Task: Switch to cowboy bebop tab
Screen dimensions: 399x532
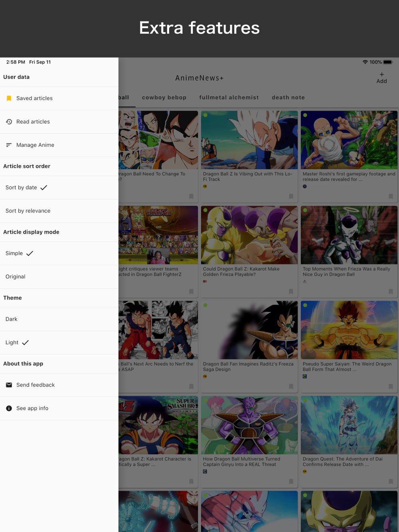Action: tap(164, 97)
